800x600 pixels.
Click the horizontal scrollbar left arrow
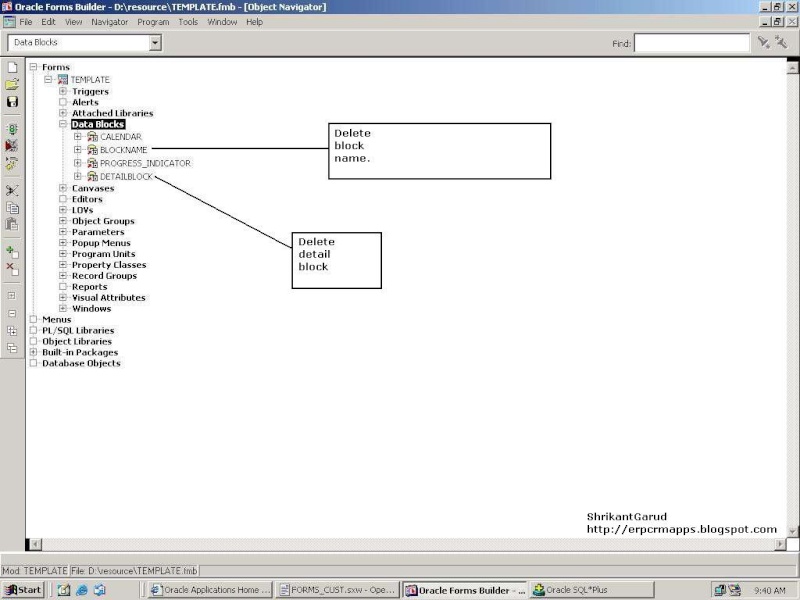(35, 544)
